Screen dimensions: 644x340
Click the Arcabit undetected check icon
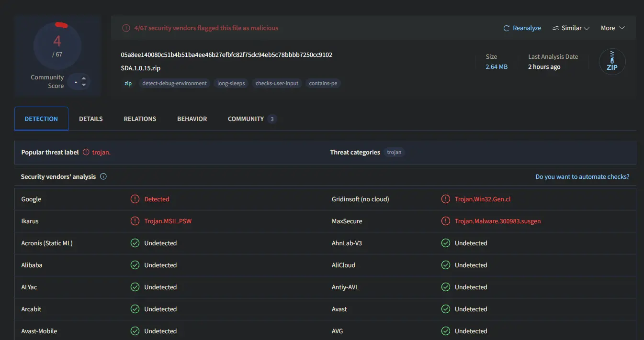click(x=135, y=309)
